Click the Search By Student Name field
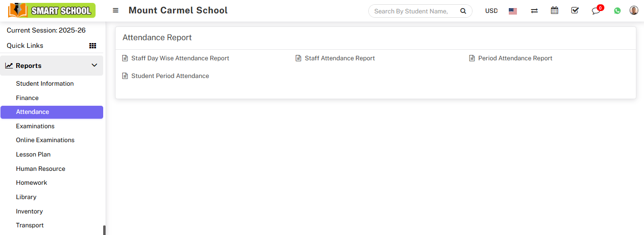 (x=411, y=11)
